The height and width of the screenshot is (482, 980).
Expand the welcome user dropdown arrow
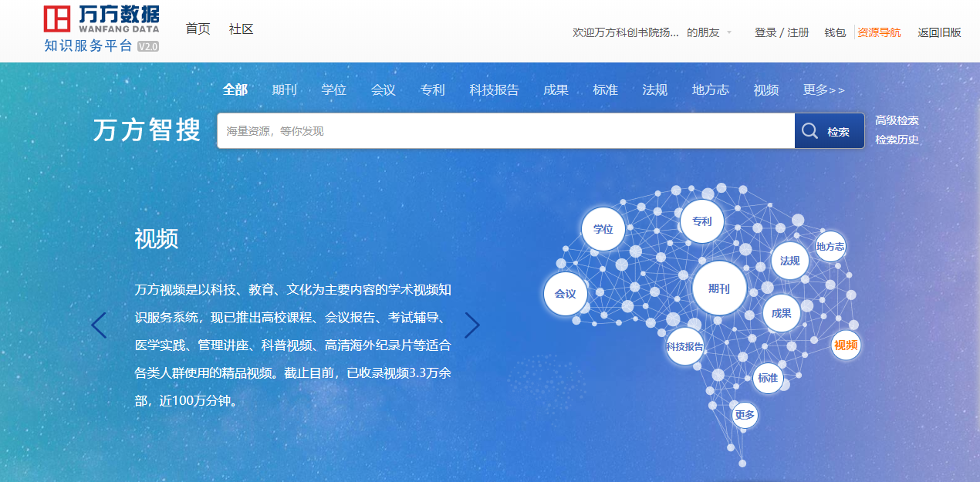[729, 32]
